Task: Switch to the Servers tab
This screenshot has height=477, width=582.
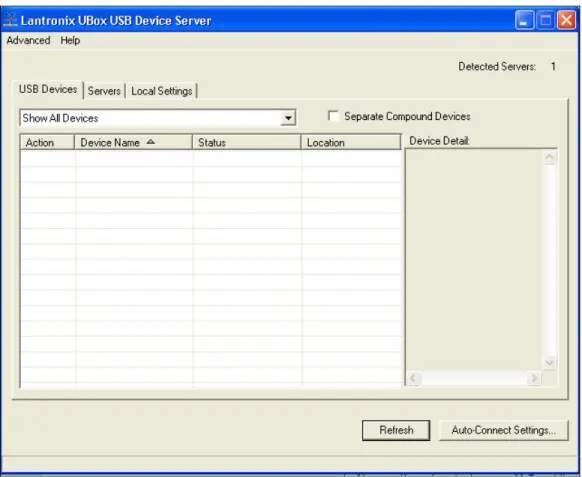Action: tap(104, 91)
